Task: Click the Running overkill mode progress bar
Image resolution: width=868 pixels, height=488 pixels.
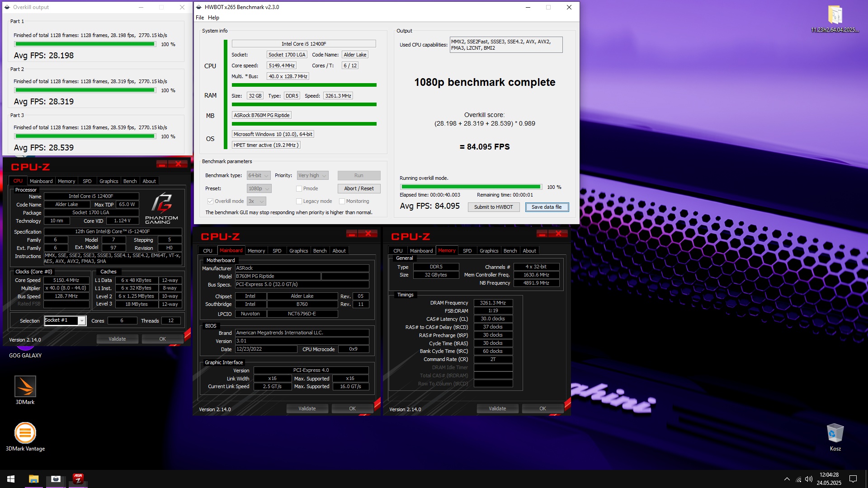Action: point(471,187)
